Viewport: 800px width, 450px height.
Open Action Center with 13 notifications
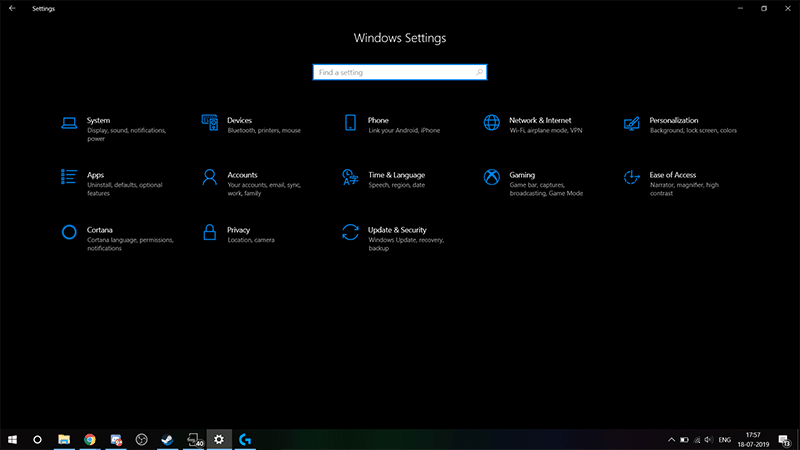tap(785, 440)
